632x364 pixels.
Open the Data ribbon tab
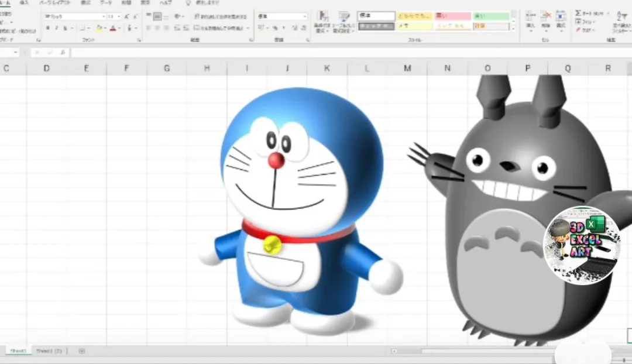coord(105,3)
